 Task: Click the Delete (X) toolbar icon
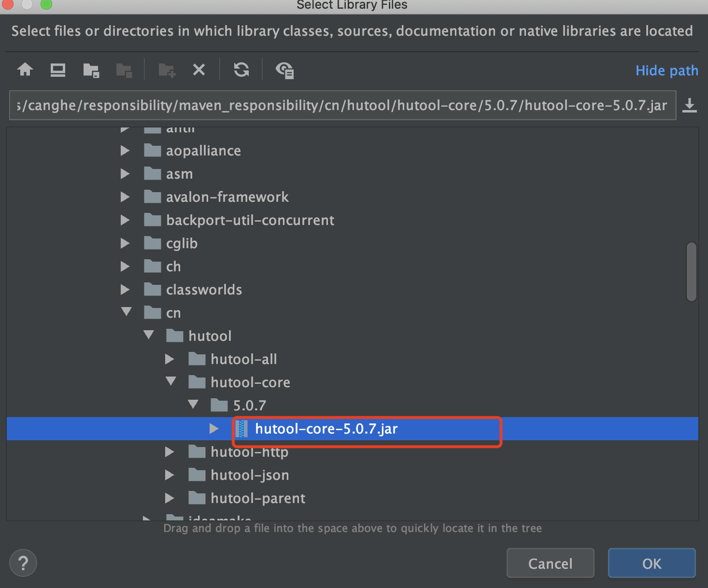pos(199,70)
